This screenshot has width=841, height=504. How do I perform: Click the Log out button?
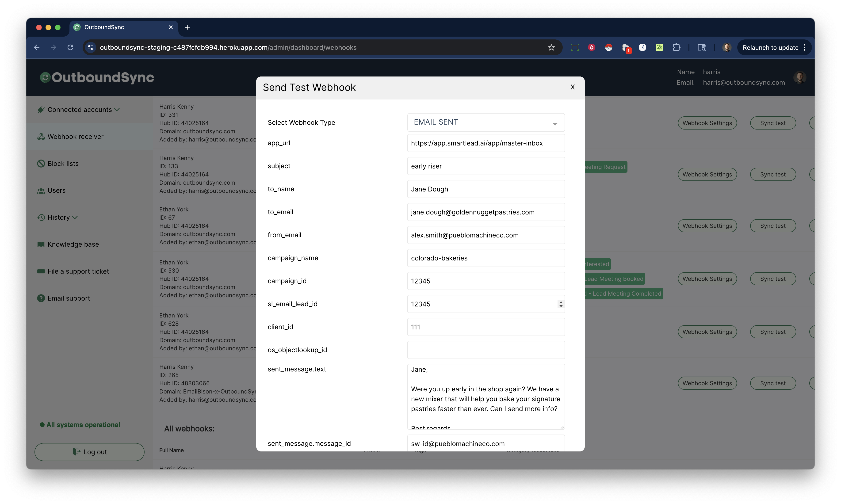pos(89,452)
